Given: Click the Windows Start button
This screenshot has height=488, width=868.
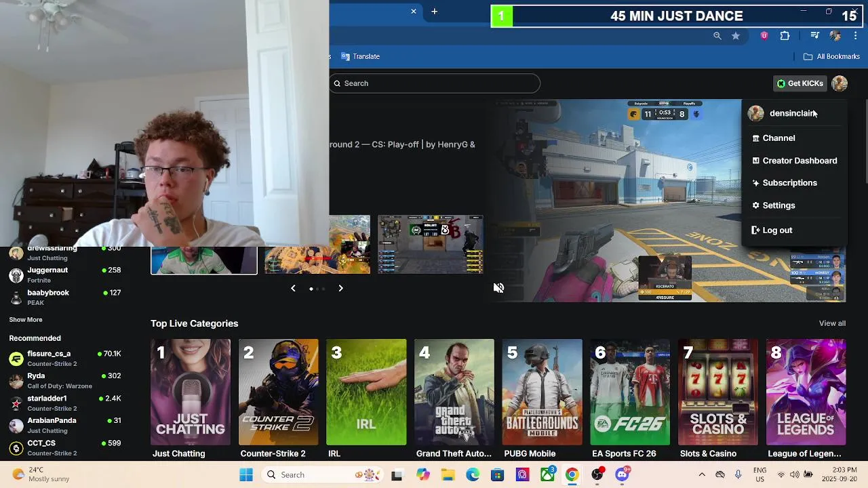Looking at the screenshot, I should 245,474.
